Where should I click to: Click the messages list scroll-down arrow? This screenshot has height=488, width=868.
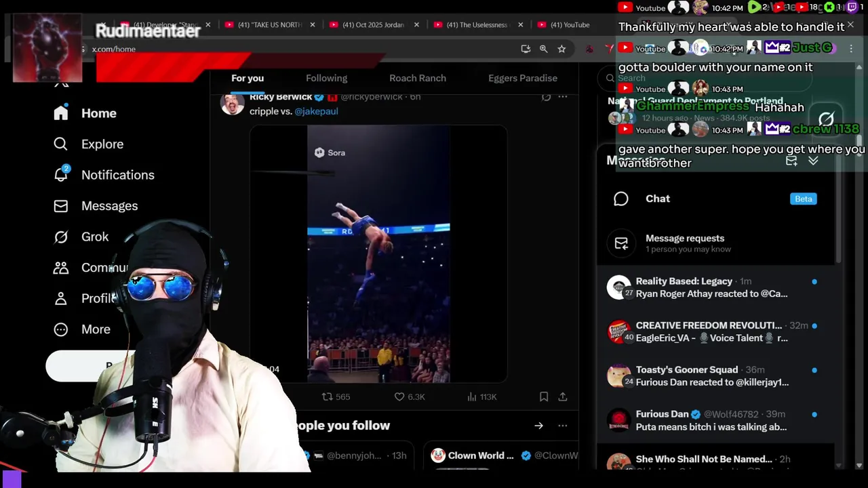839,466
